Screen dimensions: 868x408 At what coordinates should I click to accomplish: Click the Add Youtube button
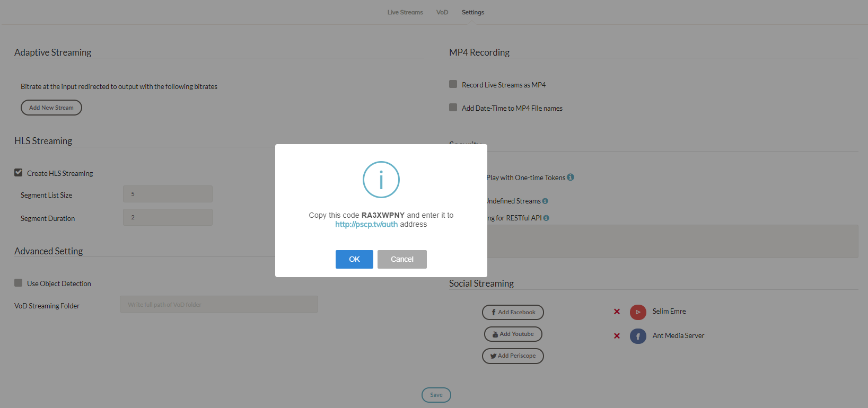click(513, 334)
